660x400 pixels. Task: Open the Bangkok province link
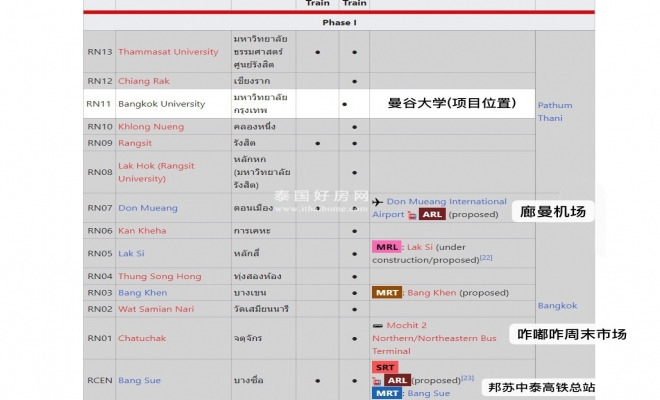[557, 306]
